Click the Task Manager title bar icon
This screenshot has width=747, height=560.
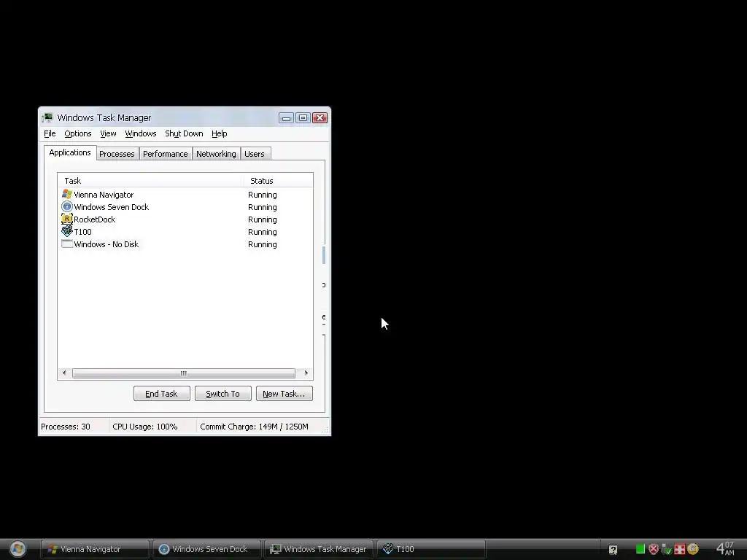[x=47, y=117]
